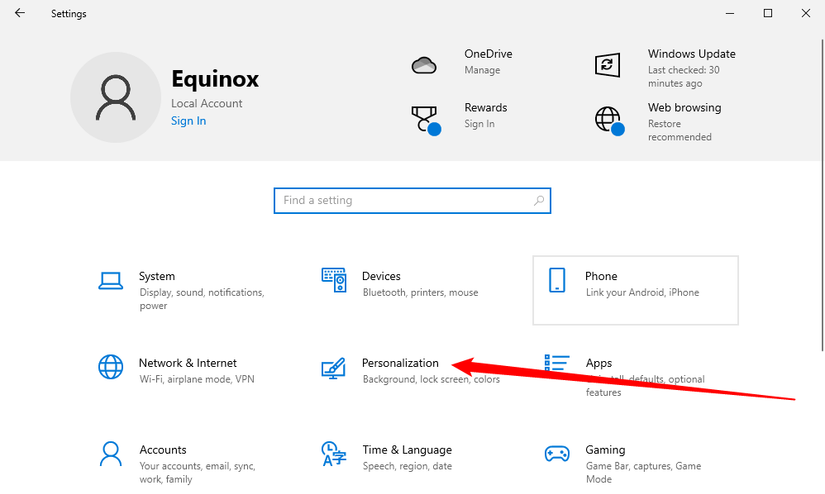825x494 pixels.
Task: Click the Sign In link under Local Account
Action: 188,121
